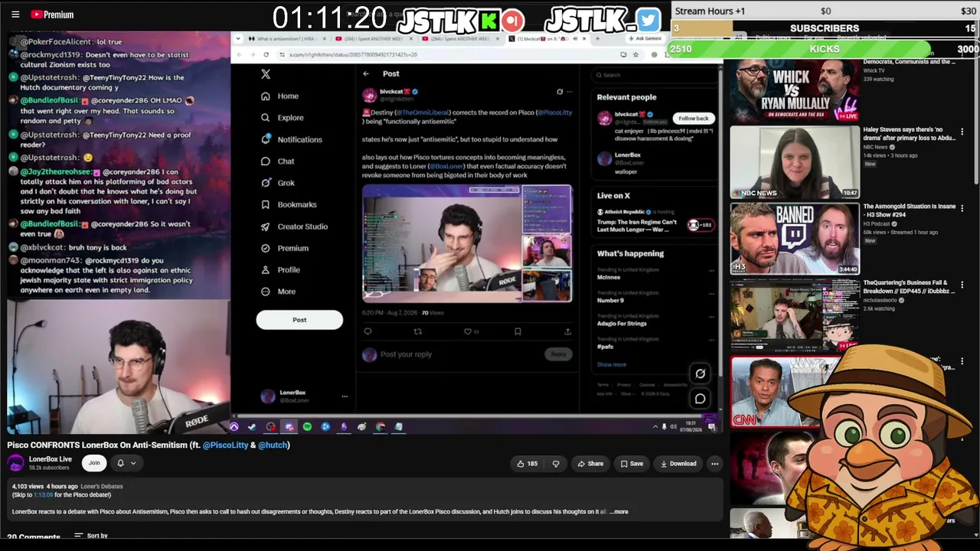
Task: Share the blvckcat post
Action: point(567,331)
